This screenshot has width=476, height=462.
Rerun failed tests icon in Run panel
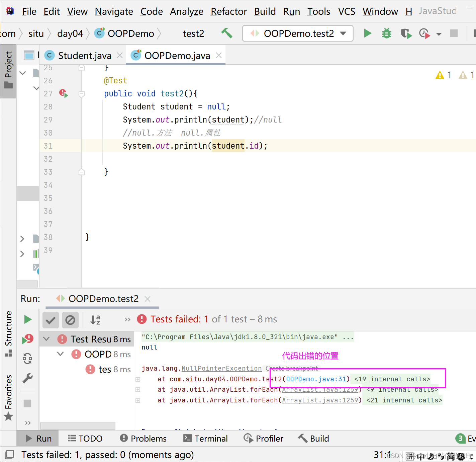[28, 339]
